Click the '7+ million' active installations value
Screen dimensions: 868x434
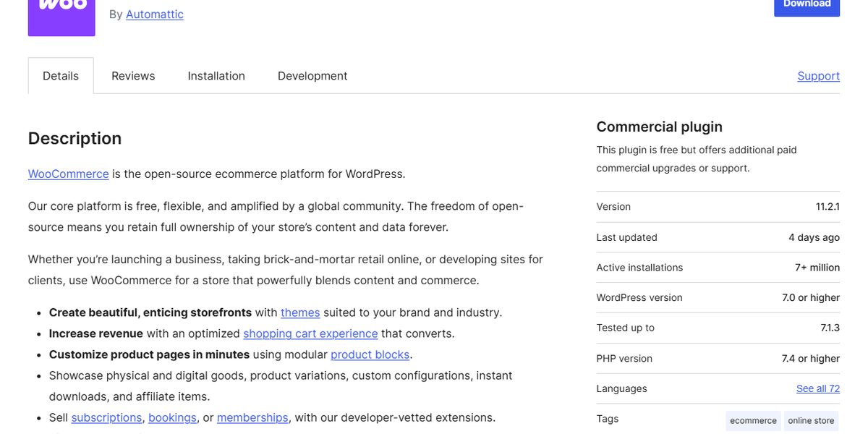tap(817, 268)
